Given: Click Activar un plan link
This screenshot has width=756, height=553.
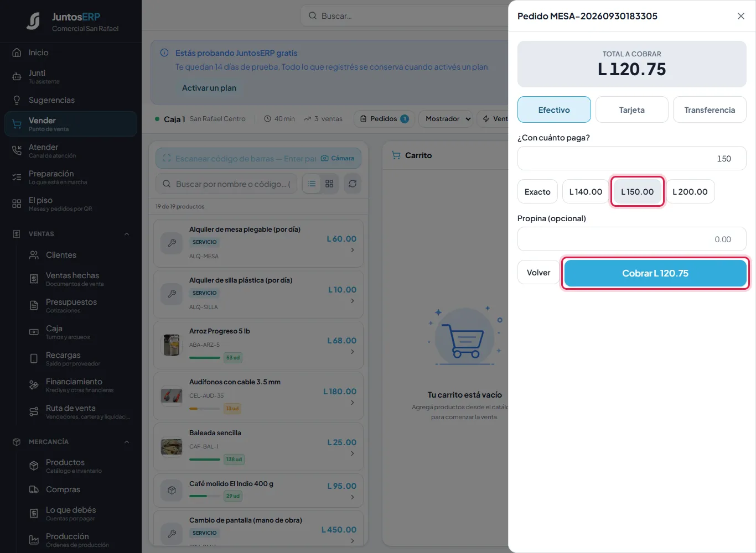Looking at the screenshot, I should 209,88.
